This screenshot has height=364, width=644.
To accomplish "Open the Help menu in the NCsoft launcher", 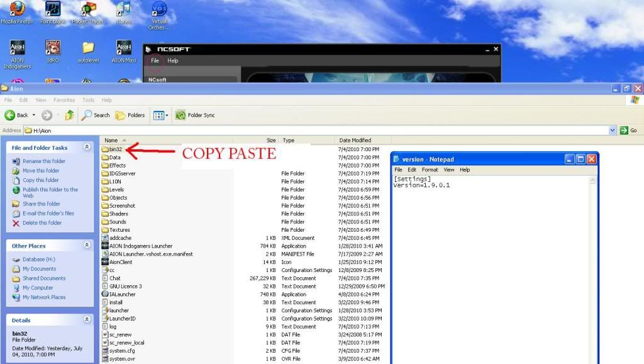I will click(x=172, y=60).
